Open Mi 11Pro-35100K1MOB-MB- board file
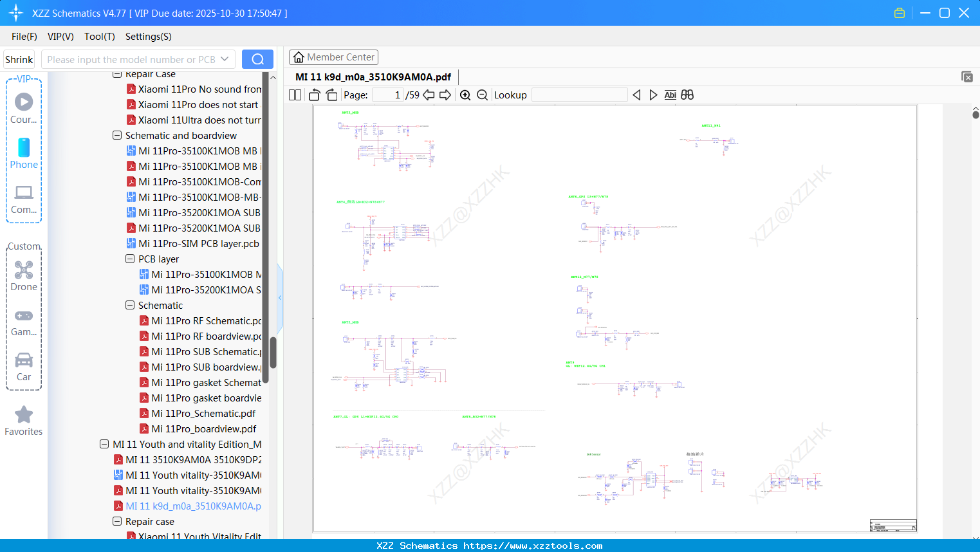 194,198
